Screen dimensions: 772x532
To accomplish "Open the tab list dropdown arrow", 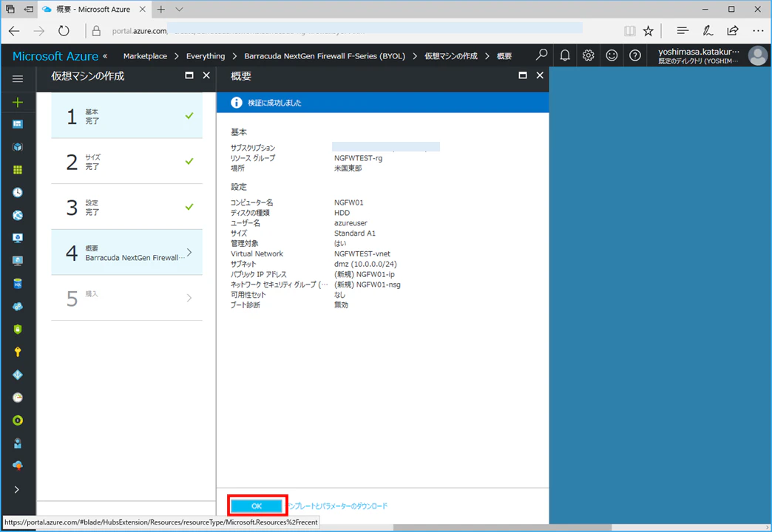I will 179,10.
